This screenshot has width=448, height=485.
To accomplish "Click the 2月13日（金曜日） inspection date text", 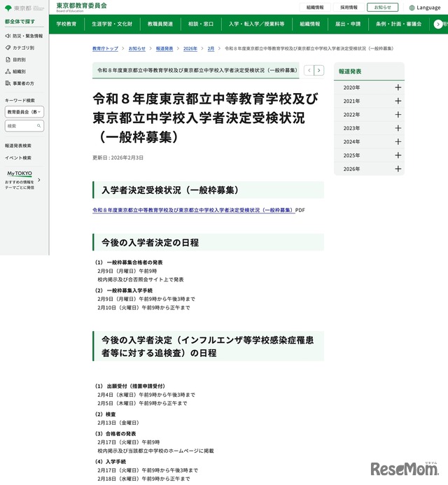I will click(118, 423).
